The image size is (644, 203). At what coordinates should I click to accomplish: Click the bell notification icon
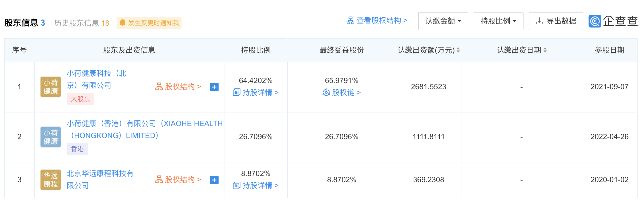(123, 23)
